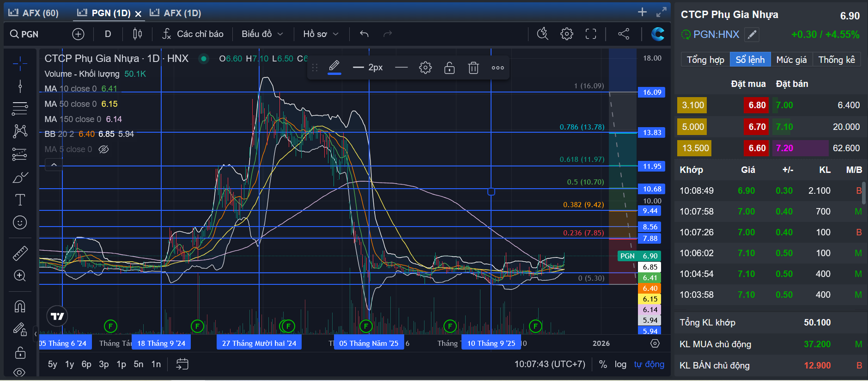Show the hidden MA 5 indicator
This screenshot has height=381, width=868.
(103, 149)
